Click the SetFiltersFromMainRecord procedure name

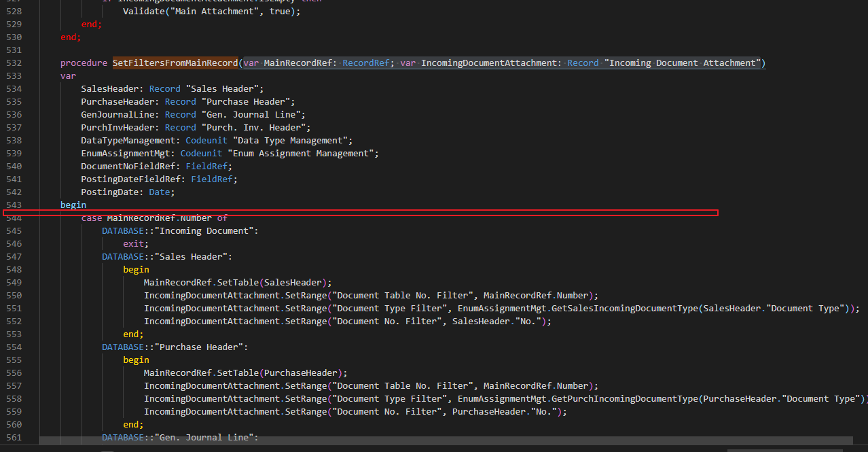pos(175,63)
